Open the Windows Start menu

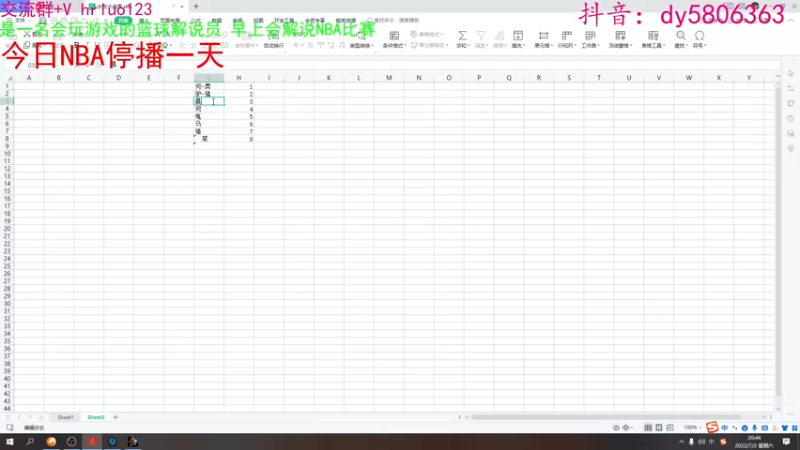[x=10, y=442]
